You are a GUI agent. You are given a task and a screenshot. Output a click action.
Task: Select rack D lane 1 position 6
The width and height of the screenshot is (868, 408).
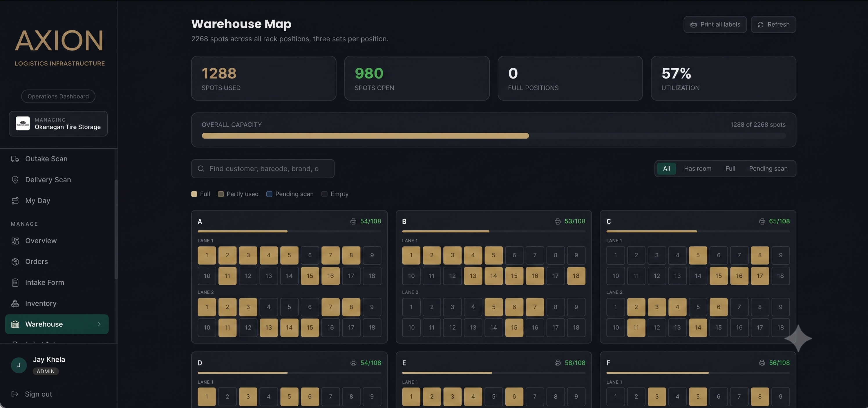[x=310, y=397]
